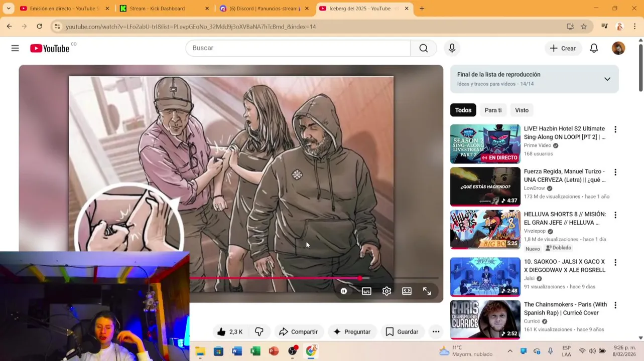
Task: Open media controls icon in Chrome toolbar
Action: pos(604,27)
